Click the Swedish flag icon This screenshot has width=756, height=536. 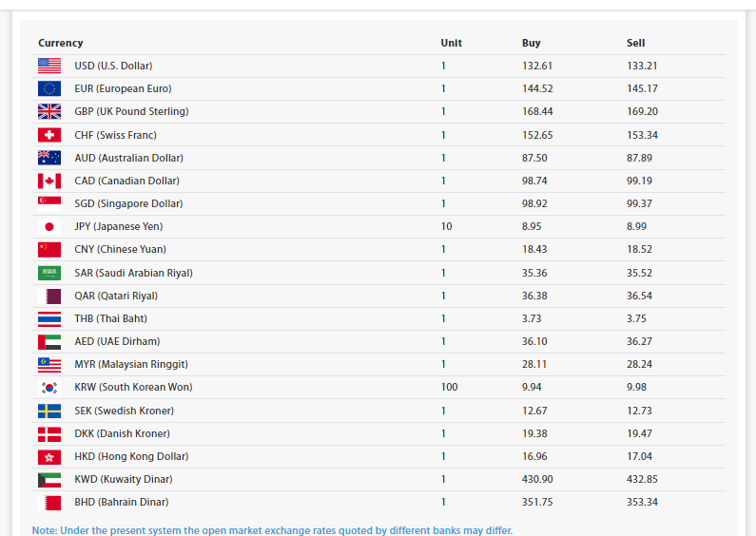49,411
